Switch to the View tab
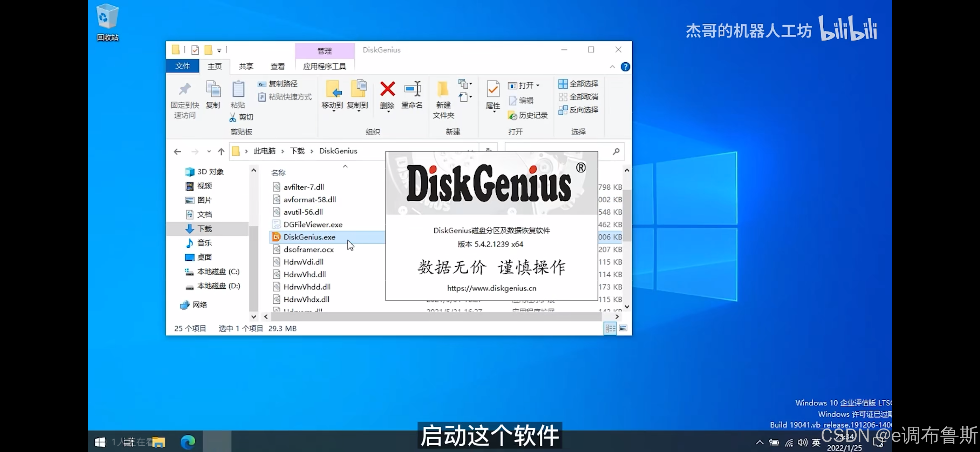This screenshot has height=452, width=980. [x=278, y=67]
